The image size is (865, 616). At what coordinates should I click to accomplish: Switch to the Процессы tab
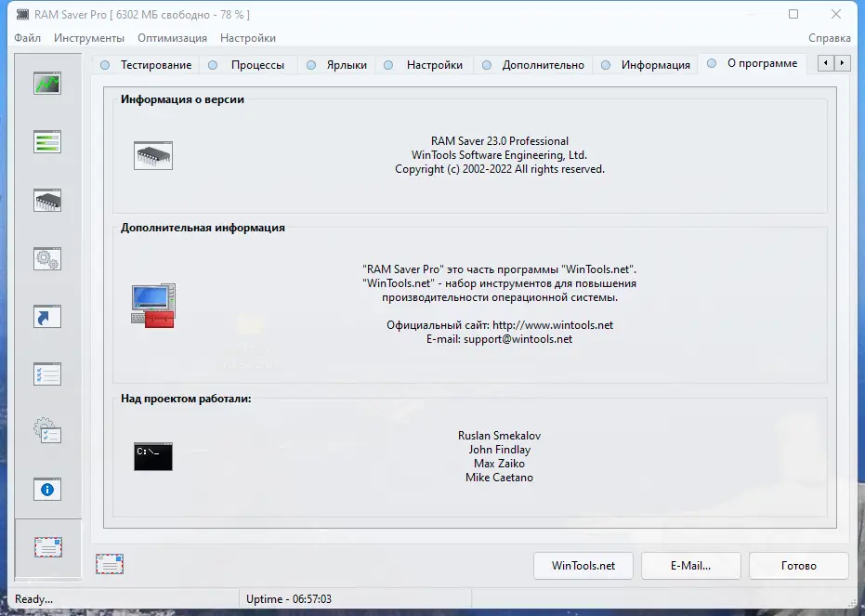pos(246,65)
